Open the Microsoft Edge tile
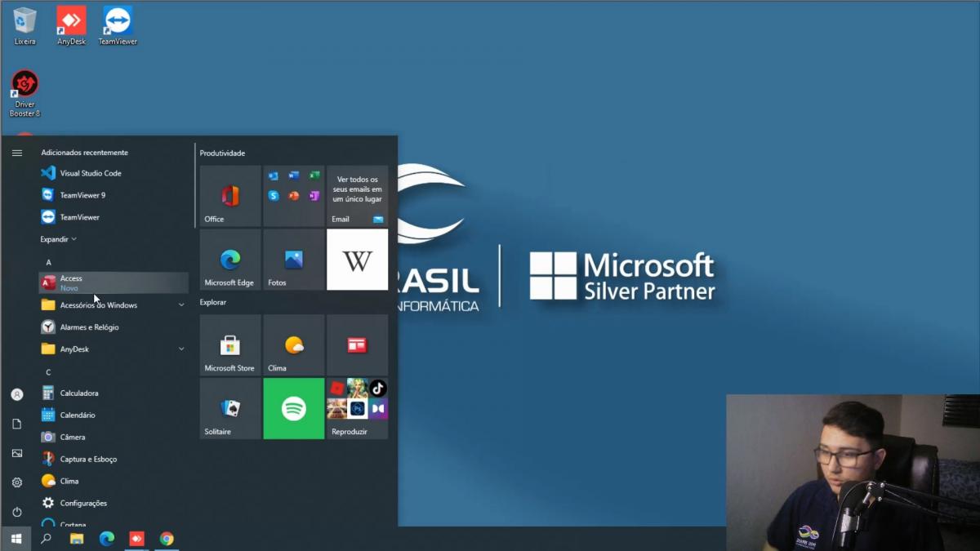 tap(230, 260)
